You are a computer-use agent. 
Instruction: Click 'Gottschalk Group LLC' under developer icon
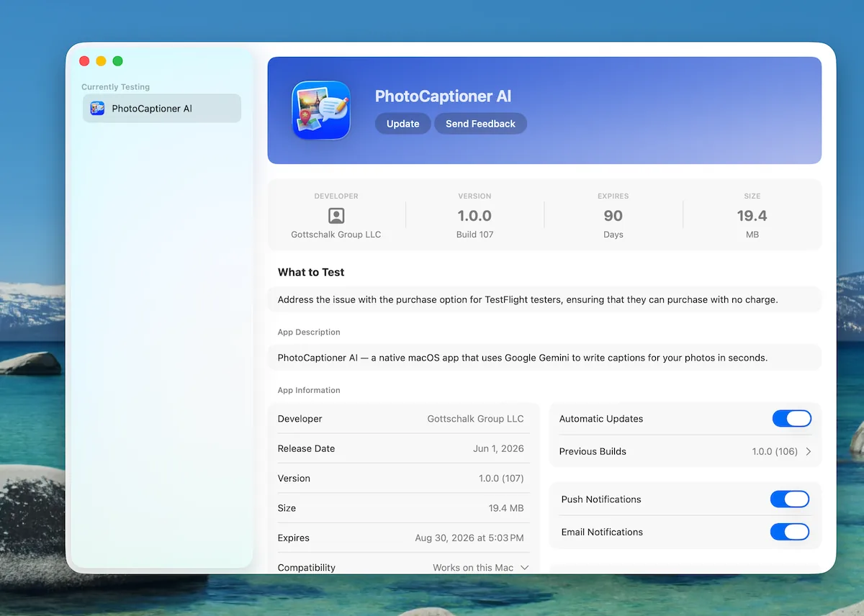(x=336, y=235)
